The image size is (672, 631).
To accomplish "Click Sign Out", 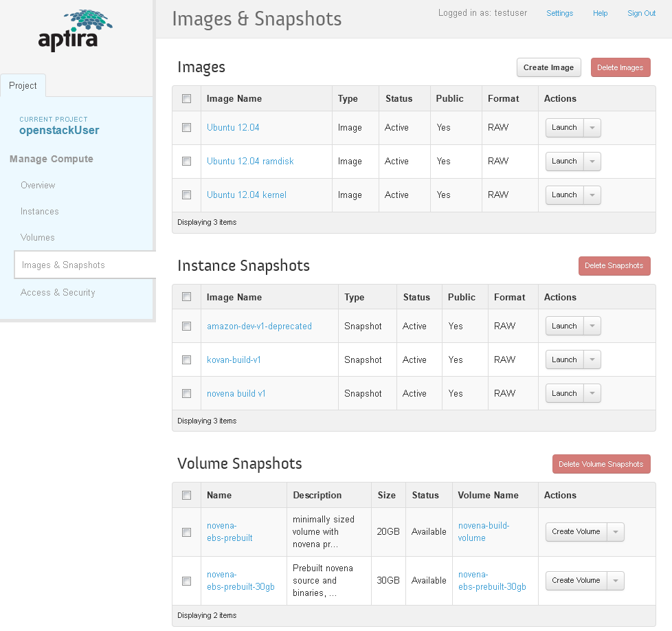I will (641, 13).
